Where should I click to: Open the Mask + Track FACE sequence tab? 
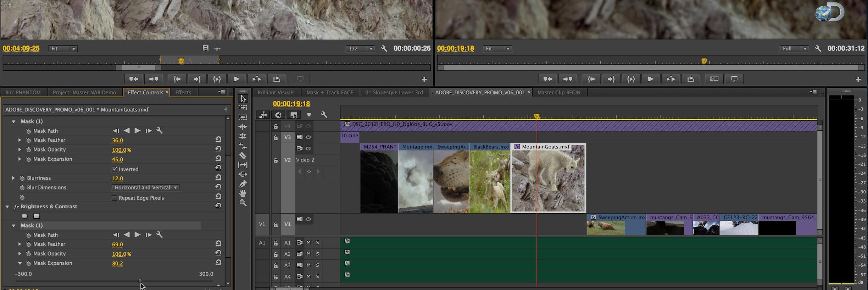(x=329, y=92)
